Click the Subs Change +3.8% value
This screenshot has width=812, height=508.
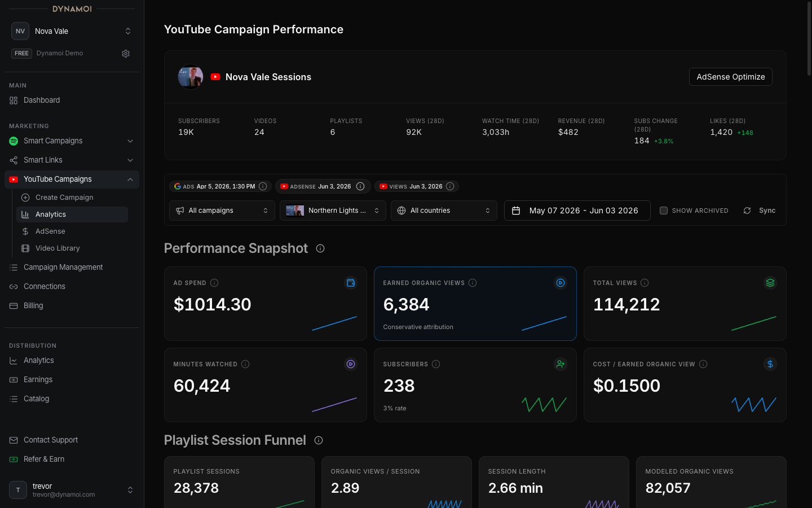click(x=664, y=142)
